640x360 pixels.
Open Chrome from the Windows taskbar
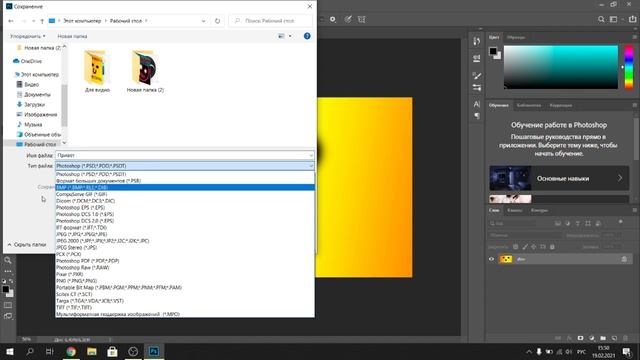point(71,351)
